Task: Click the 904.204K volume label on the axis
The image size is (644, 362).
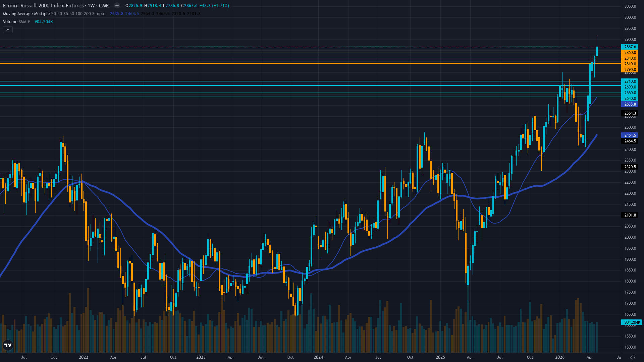Action: point(632,322)
